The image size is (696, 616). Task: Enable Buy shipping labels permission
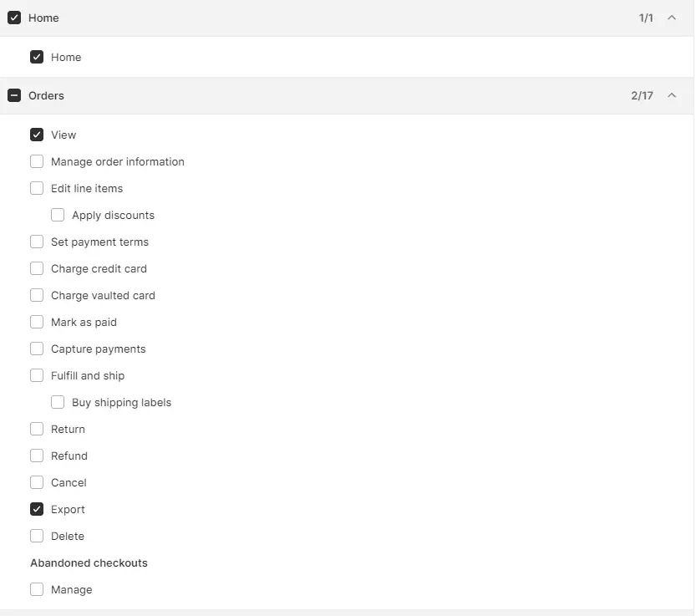[58, 402]
